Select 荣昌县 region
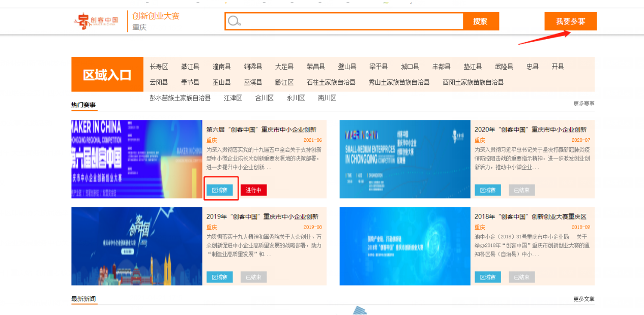 (316, 67)
